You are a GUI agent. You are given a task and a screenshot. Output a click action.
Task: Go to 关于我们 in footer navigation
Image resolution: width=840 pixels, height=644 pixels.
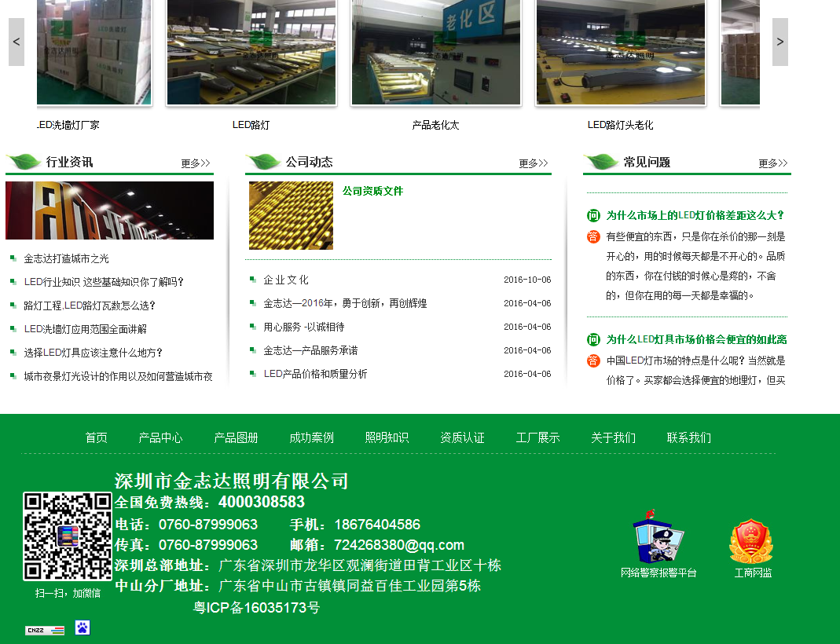tap(614, 438)
